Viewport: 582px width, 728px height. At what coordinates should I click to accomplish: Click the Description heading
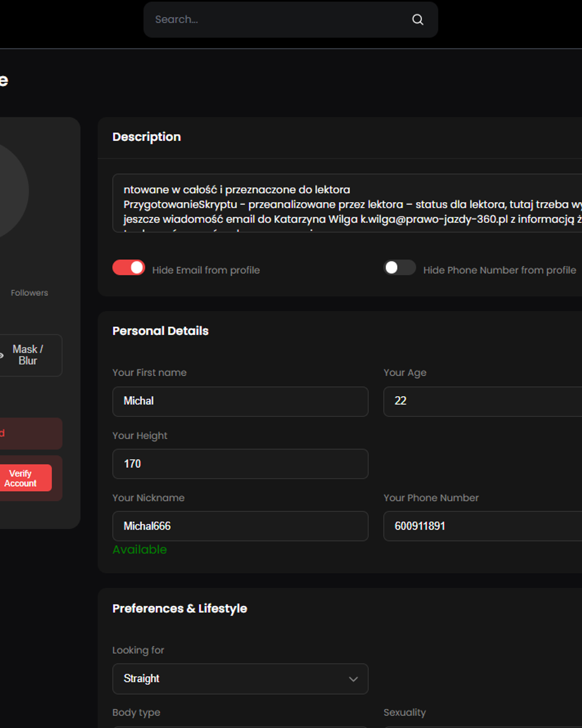[x=147, y=137]
